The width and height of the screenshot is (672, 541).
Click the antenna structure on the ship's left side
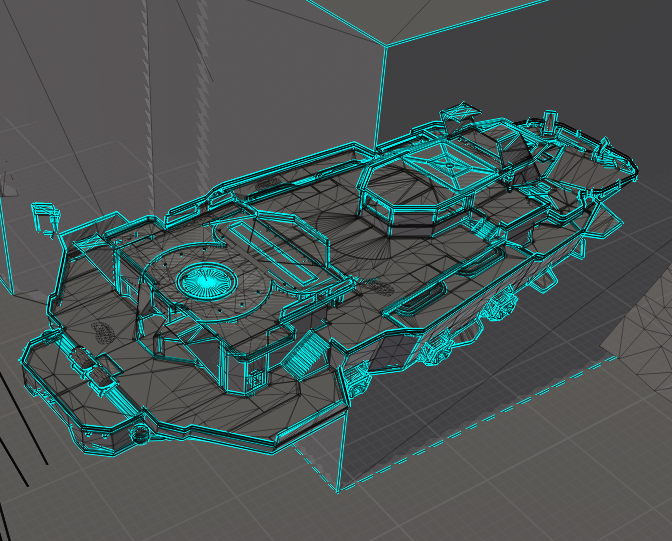click(x=46, y=219)
